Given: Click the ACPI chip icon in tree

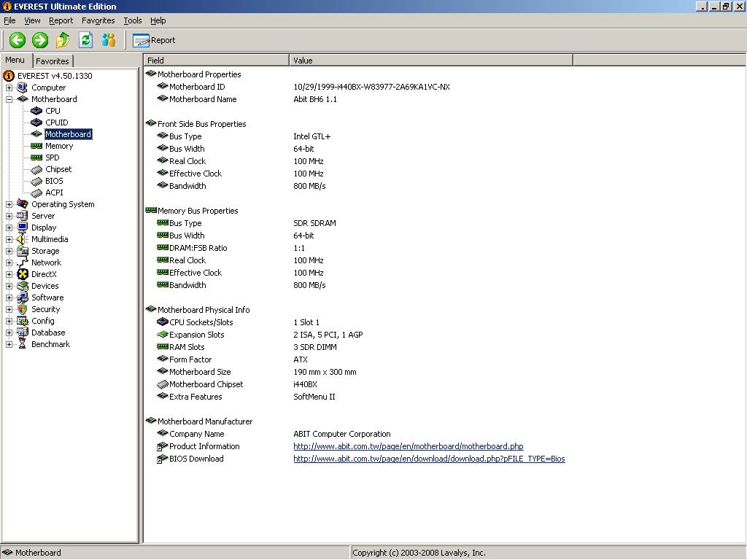Looking at the screenshot, I should pyautogui.click(x=36, y=192).
